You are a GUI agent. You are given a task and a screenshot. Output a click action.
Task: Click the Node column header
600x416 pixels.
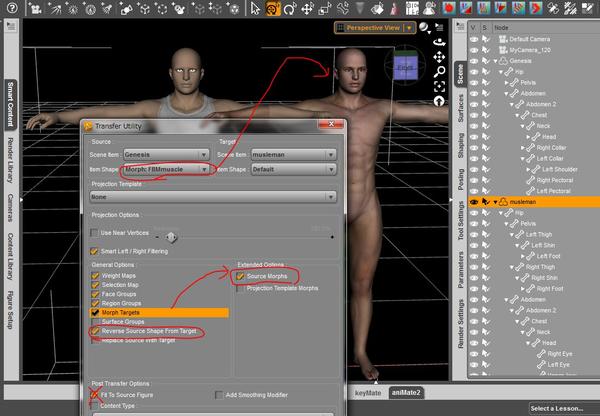pyautogui.click(x=501, y=28)
